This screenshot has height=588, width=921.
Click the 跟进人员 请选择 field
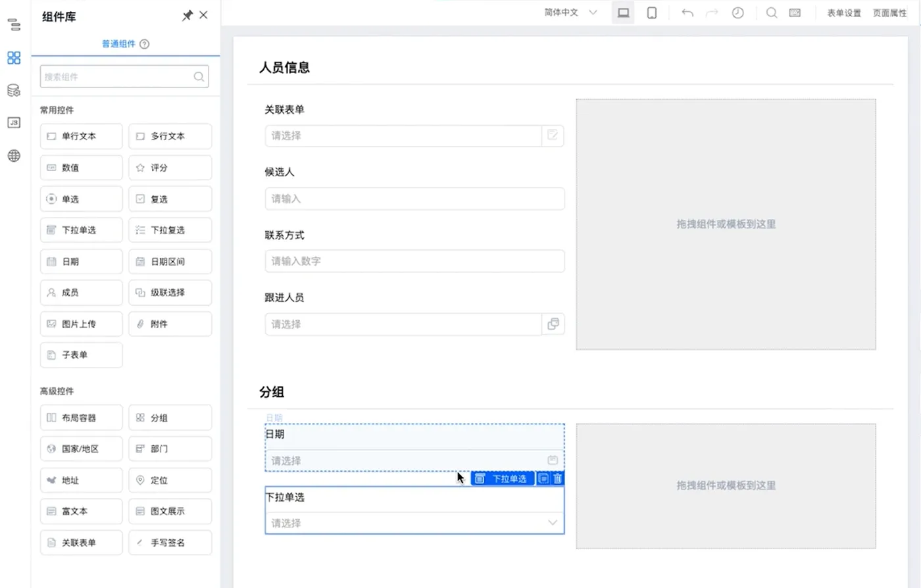(403, 324)
